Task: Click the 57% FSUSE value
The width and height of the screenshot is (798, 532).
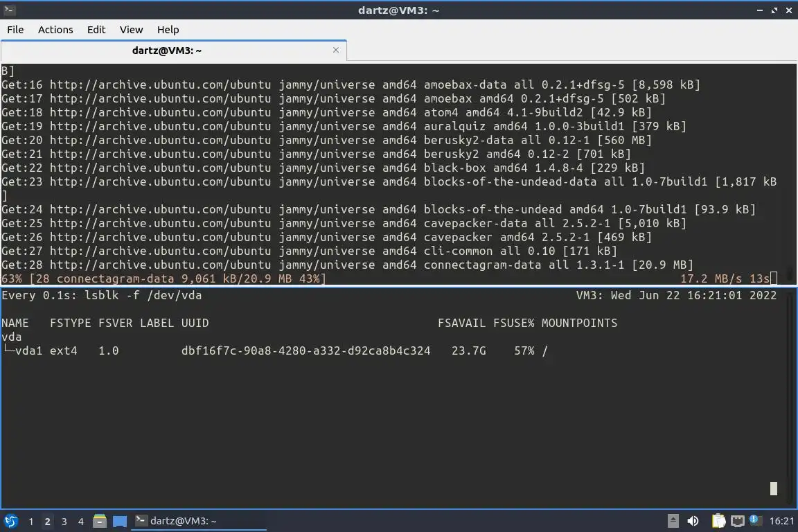Action: coord(524,351)
